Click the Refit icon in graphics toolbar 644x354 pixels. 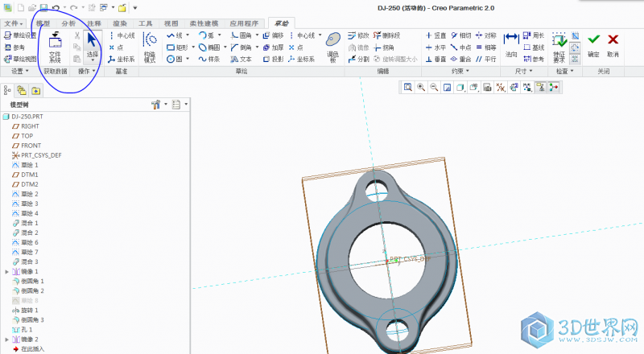pos(408,87)
